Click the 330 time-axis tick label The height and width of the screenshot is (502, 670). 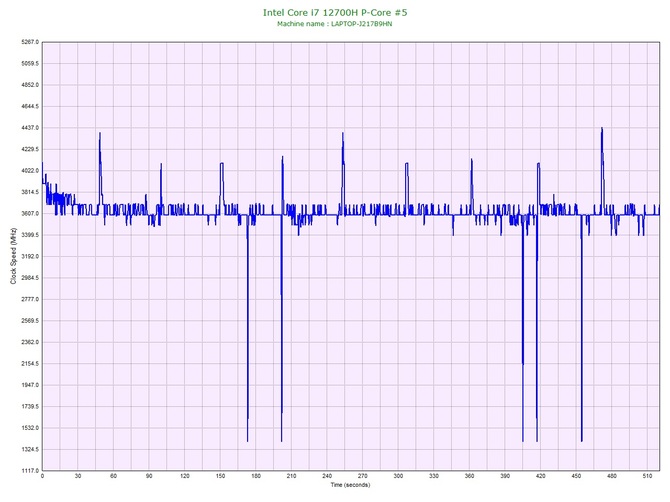(434, 476)
